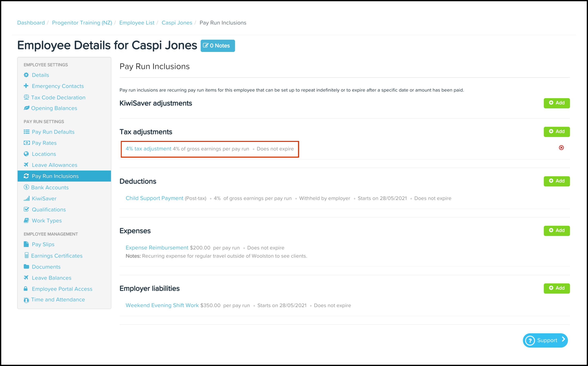The height and width of the screenshot is (366, 588).
Task: Open the 4% tax adjustment link
Action: [x=148, y=149]
